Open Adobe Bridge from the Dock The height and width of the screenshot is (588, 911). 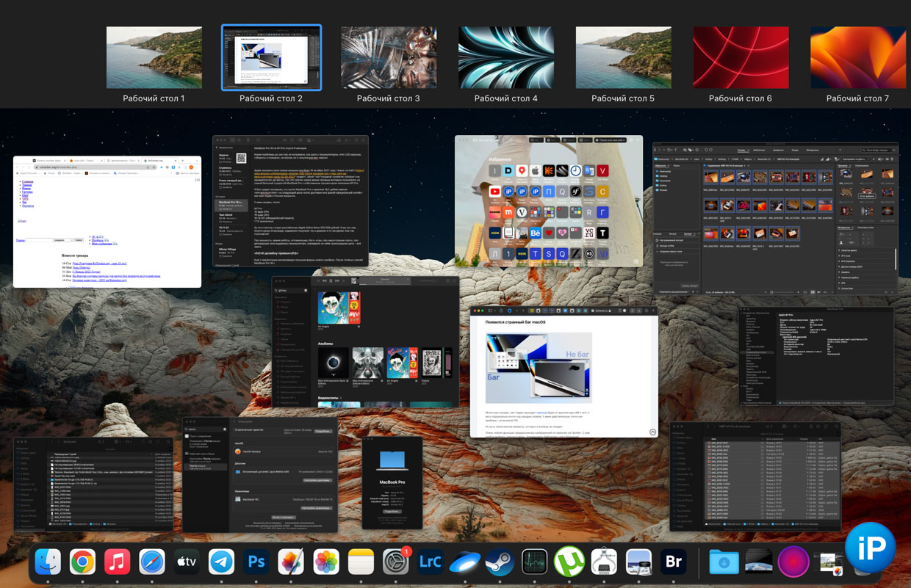(x=672, y=562)
